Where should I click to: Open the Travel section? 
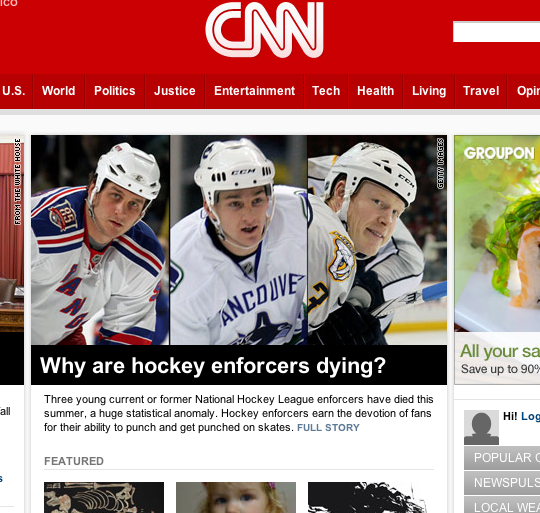point(481,91)
